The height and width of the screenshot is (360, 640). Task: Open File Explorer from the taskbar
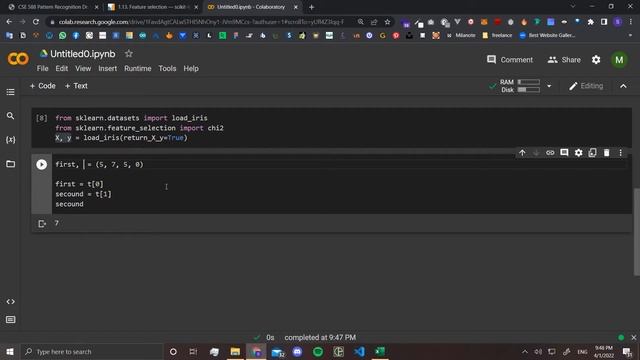click(x=235, y=351)
